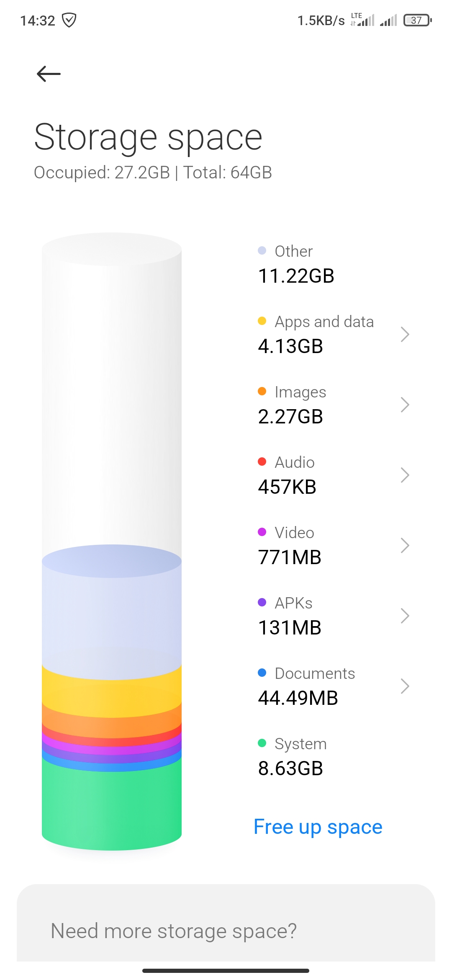Tap the LTE signal strength icon
This screenshot has width=452, height=980.
point(362,20)
